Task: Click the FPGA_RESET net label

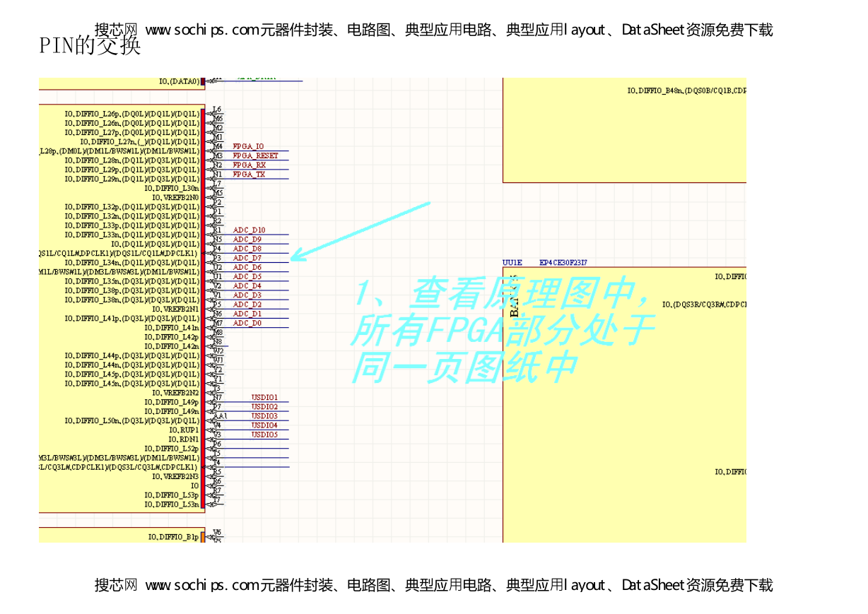Action: (x=256, y=155)
